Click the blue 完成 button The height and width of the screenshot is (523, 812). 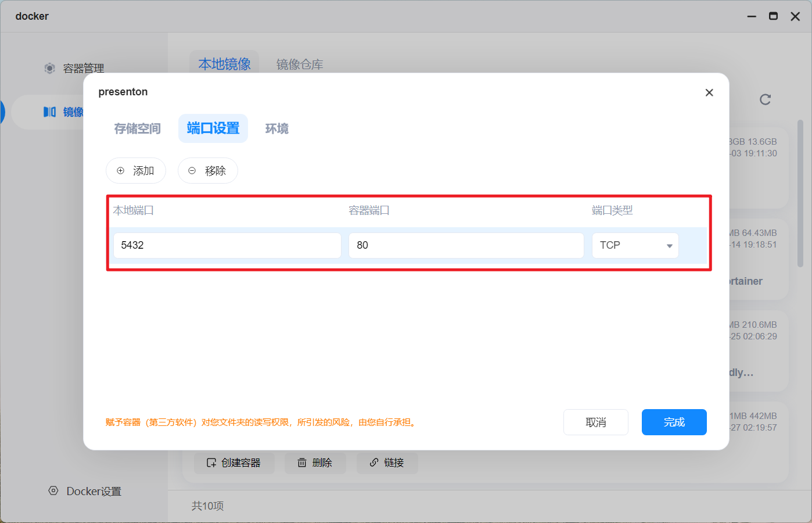click(x=674, y=422)
